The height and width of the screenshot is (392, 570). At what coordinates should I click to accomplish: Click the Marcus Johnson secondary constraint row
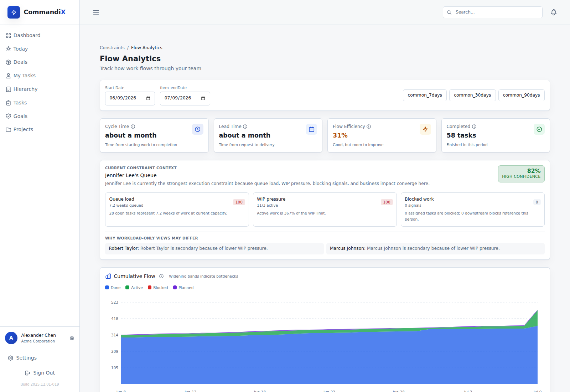435,248
